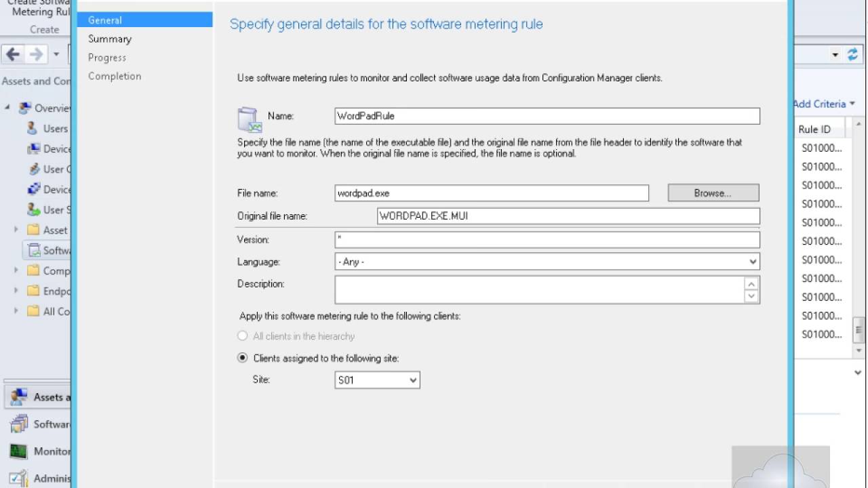The width and height of the screenshot is (868, 488).
Task: Click the refresh icon in address bar
Action: tap(852, 55)
